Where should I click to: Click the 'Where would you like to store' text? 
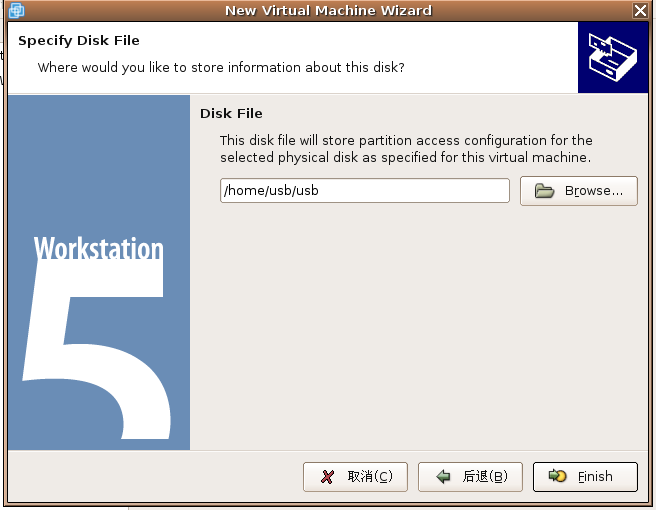click(x=221, y=67)
